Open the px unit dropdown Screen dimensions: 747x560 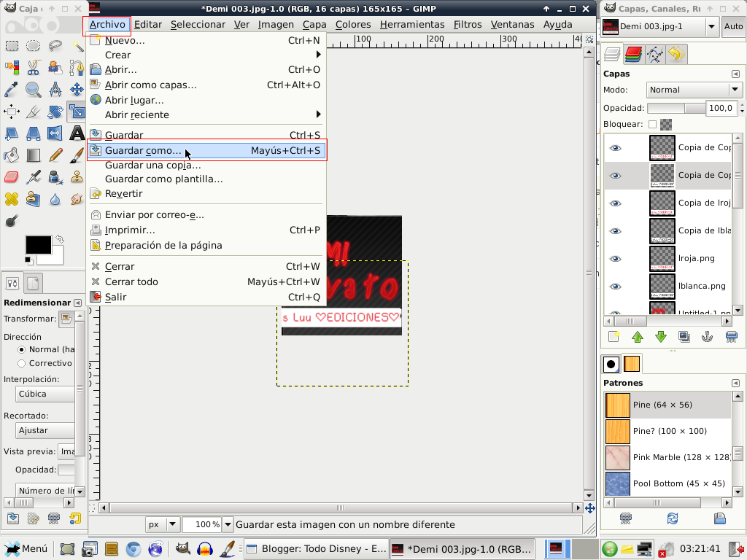pyautogui.click(x=163, y=524)
